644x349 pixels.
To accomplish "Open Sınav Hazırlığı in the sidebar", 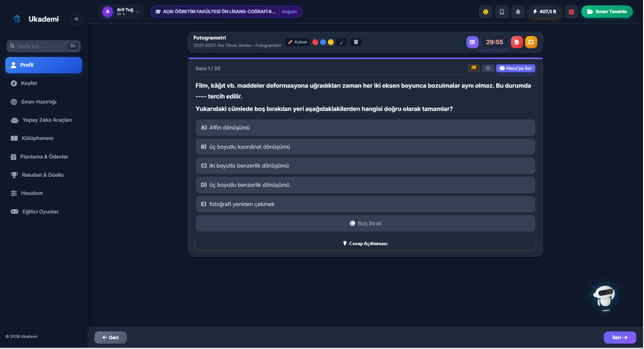I will pyautogui.click(x=44, y=102).
